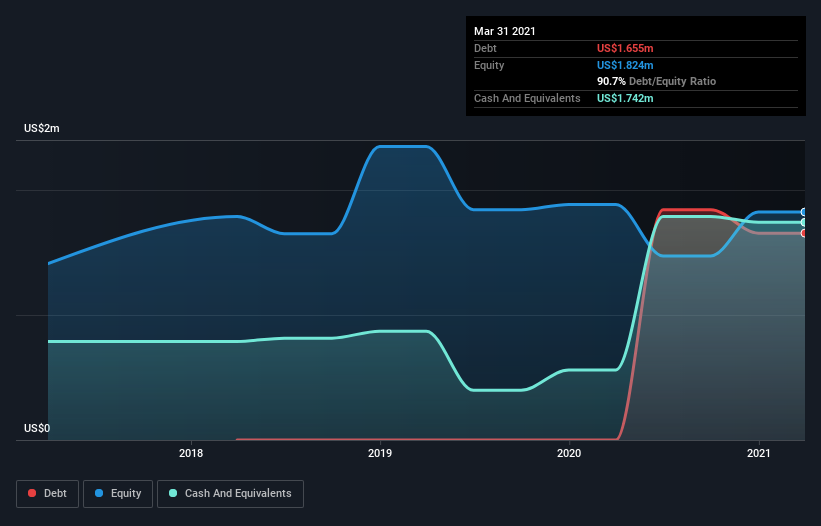Click the Debt label in tooltip
The height and width of the screenshot is (526, 821).
point(485,48)
